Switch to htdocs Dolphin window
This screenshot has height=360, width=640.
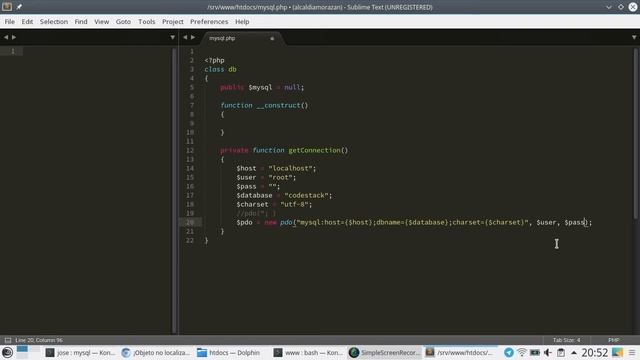229,352
